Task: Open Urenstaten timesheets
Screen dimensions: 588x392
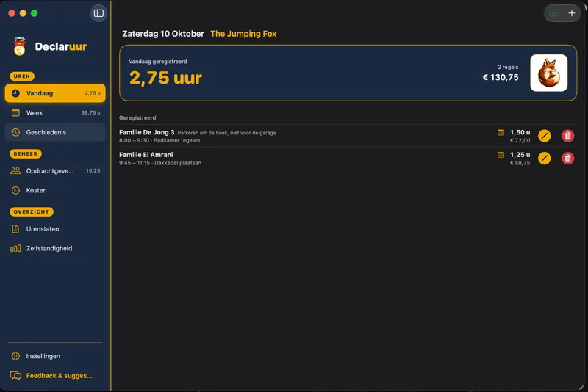Action: (x=55, y=229)
